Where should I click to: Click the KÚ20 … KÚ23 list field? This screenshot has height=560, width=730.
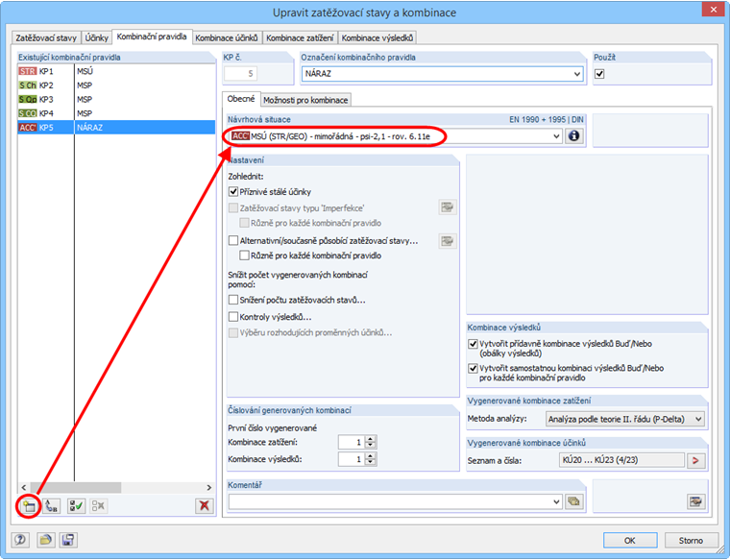tap(622, 460)
